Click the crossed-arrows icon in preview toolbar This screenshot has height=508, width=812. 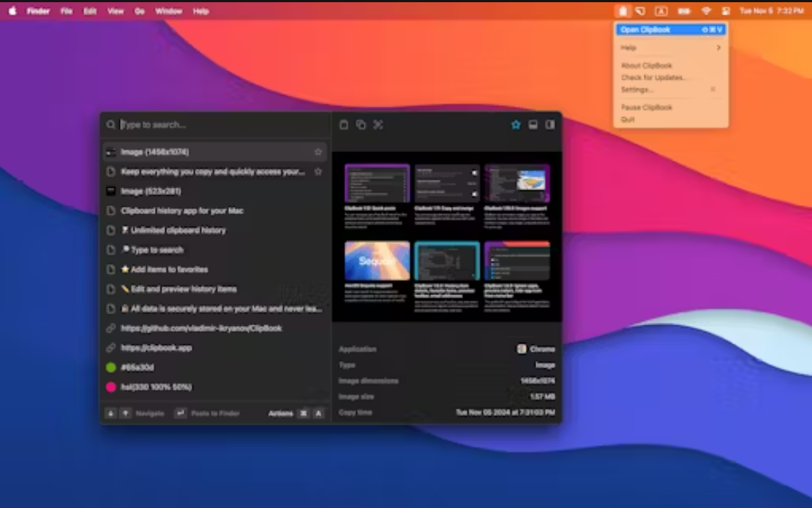(x=378, y=125)
